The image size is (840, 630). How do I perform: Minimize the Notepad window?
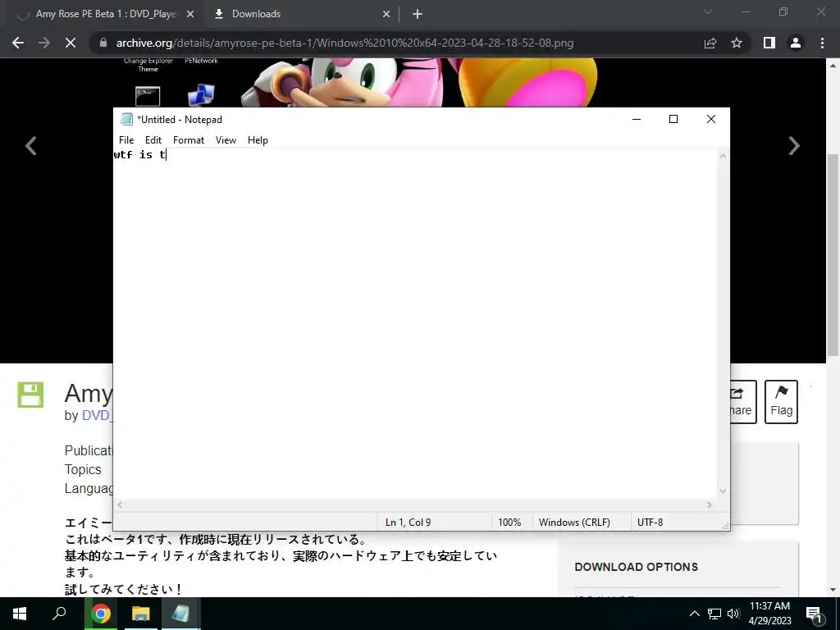[x=637, y=119]
